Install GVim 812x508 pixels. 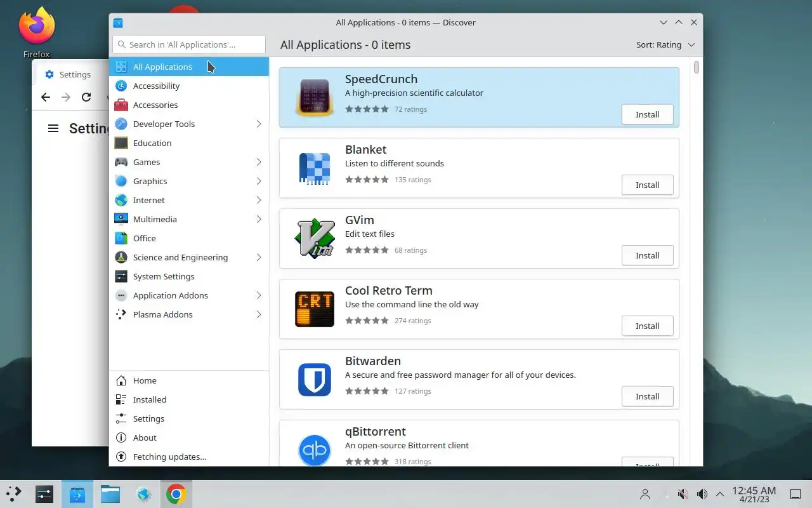click(647, 255)
